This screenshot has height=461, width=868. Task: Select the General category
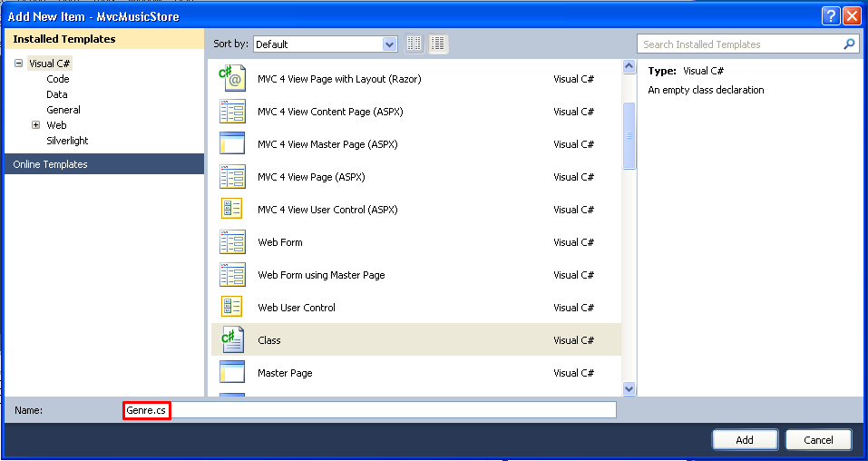pos(63,110)
